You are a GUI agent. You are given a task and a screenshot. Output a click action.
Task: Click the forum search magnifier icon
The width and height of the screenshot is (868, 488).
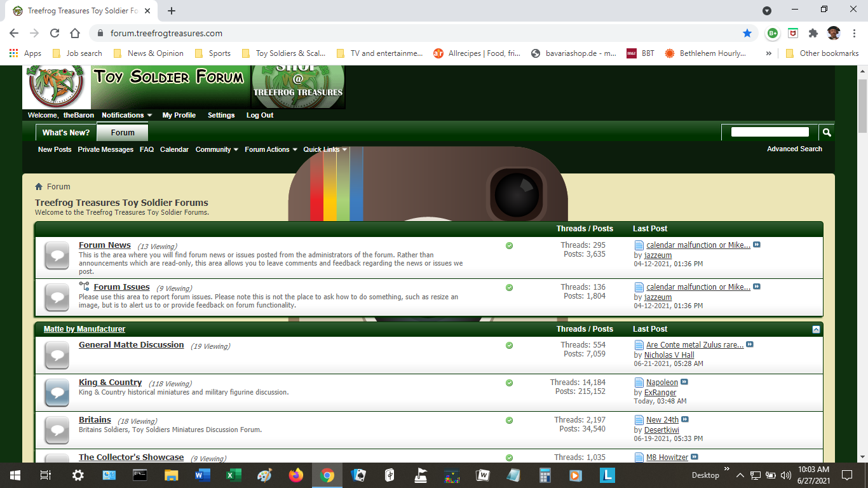pyautogui.click(x=827, y=132)
